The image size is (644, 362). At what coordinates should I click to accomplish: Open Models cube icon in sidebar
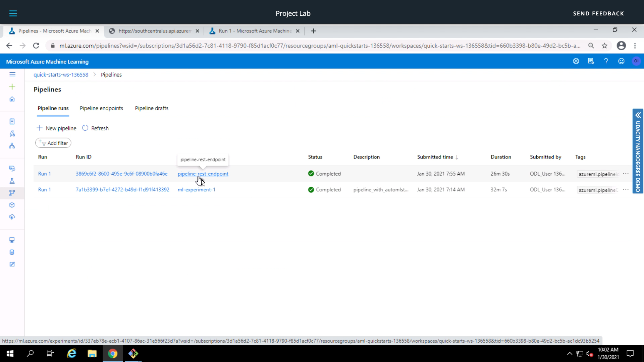(12, 205)
